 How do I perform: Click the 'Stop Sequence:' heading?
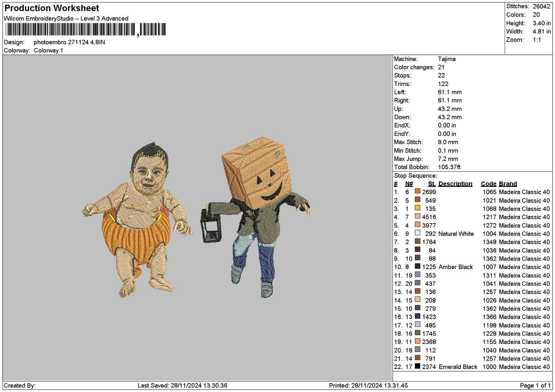[416, 175]
